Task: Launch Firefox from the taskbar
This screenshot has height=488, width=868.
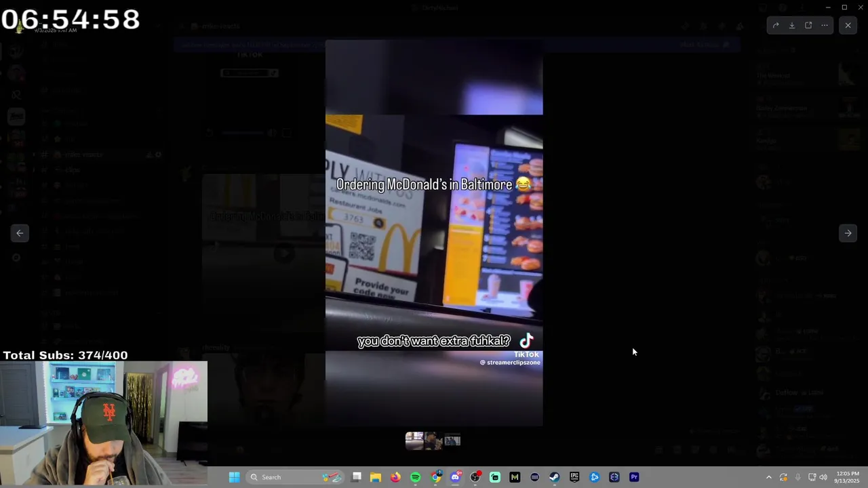Action: point(395,477)
